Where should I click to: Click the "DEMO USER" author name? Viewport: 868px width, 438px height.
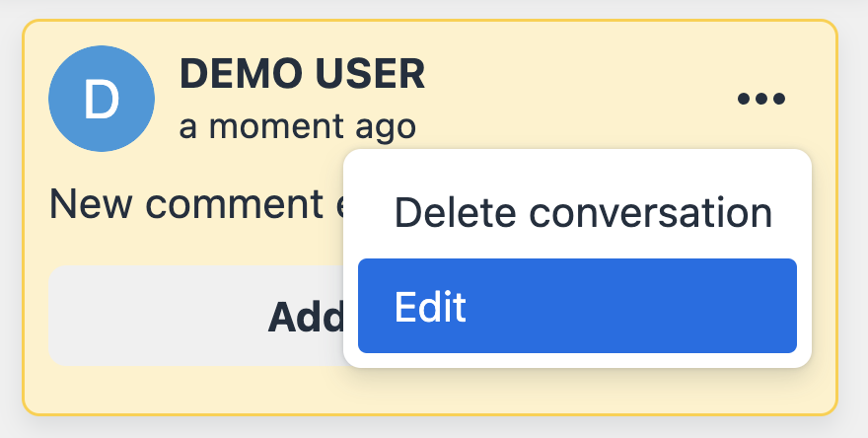[x=302, y=74]
